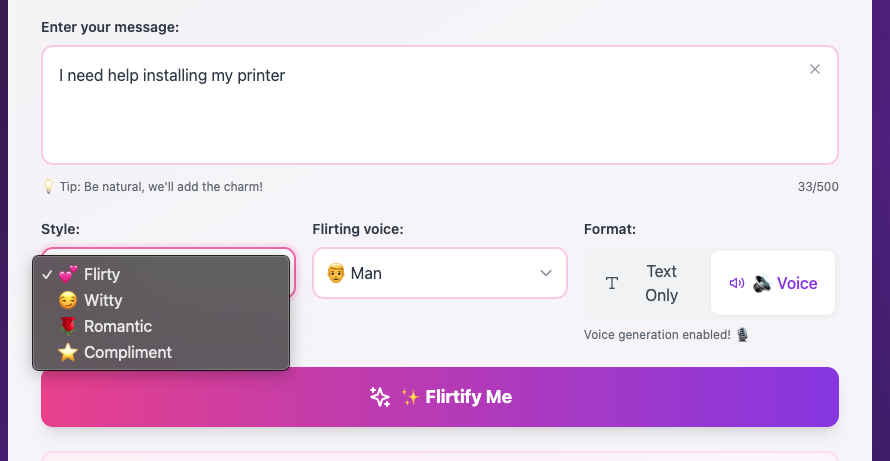Select the Romantic style option
890x461 pixels.
pyautogui.click(x=117, y=326)
